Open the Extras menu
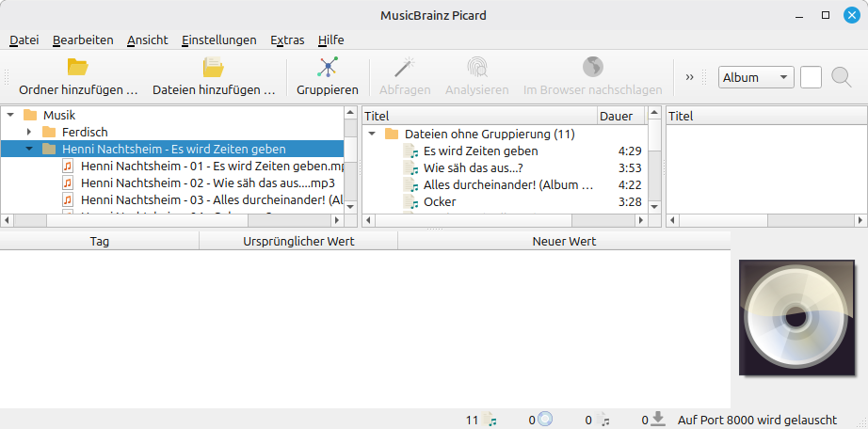The width and height of the screenshot is (868, 429). point(287,40)
